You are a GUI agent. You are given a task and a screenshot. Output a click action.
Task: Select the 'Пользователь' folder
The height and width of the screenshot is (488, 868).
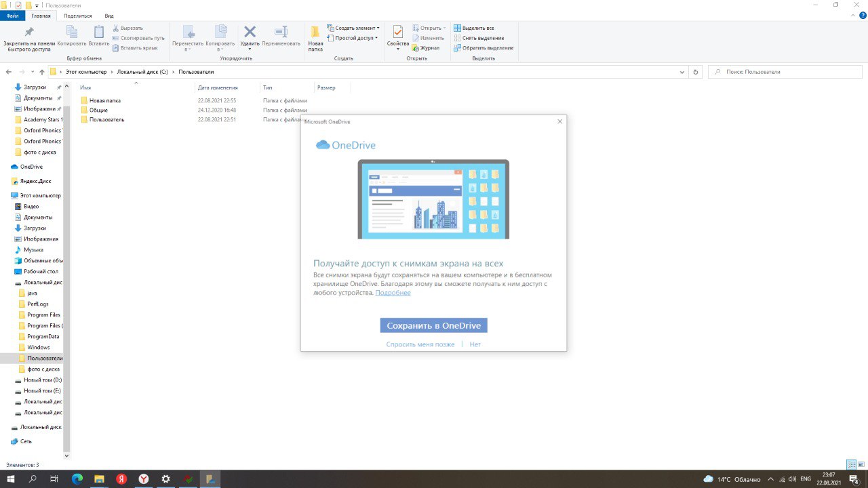[106, 119]
